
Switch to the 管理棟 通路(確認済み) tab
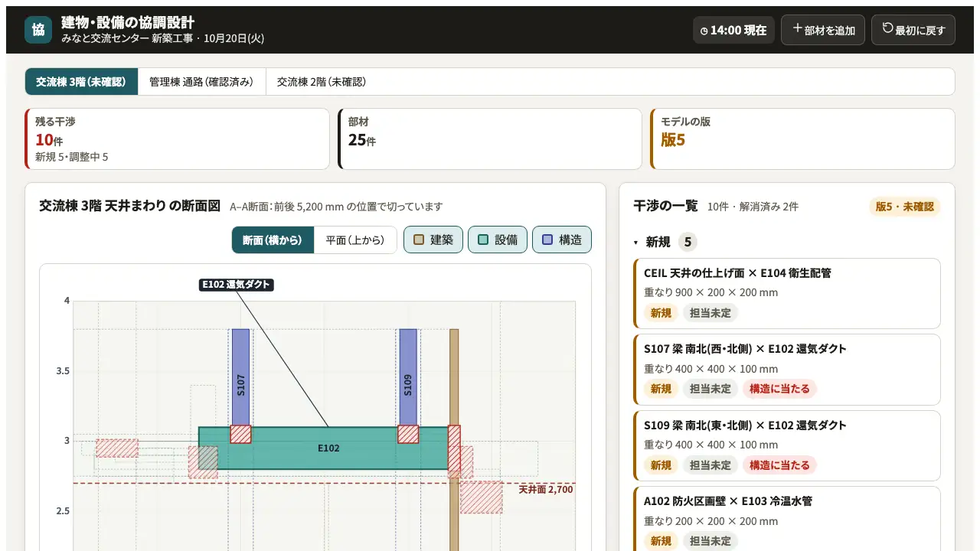click(x=201, y=82)
